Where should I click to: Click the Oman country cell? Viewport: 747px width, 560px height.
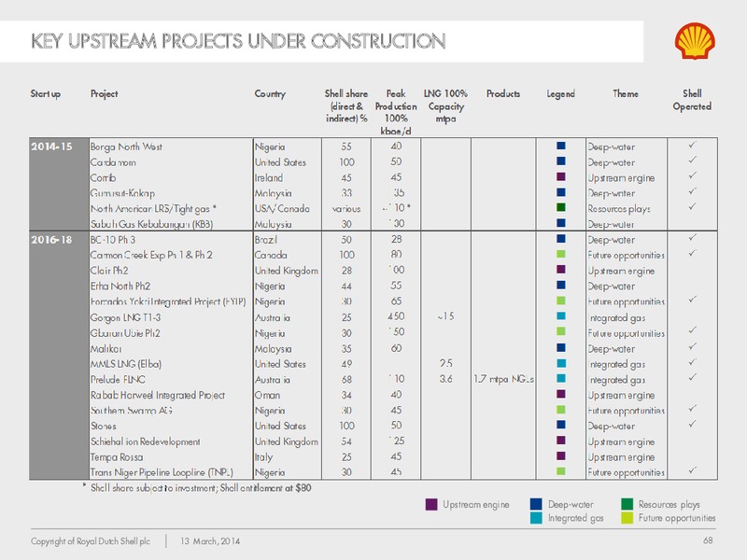267,395
